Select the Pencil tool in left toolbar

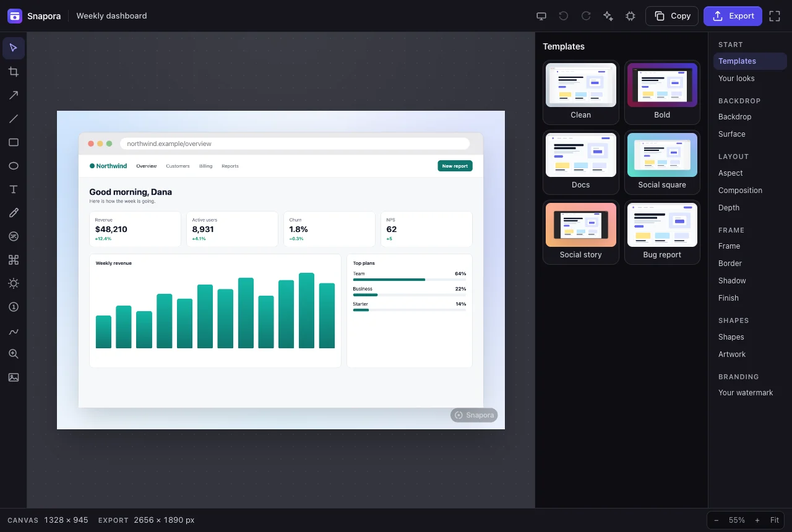[x=14, y=213]
